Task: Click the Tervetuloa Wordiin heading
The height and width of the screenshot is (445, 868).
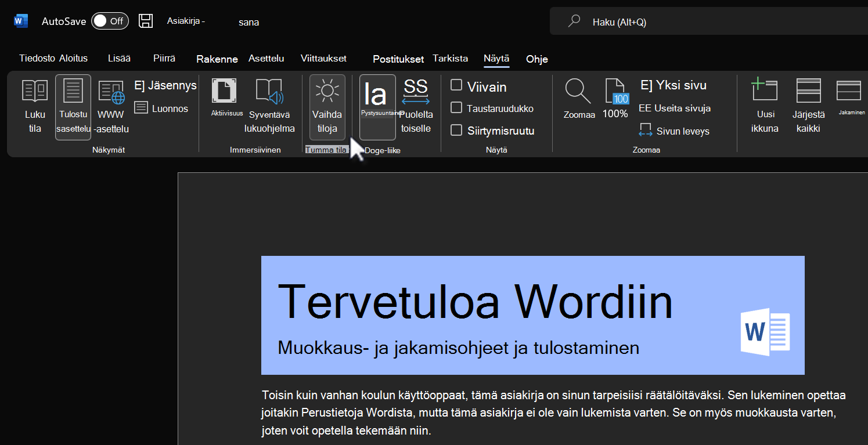Action: tap(475, 302)
